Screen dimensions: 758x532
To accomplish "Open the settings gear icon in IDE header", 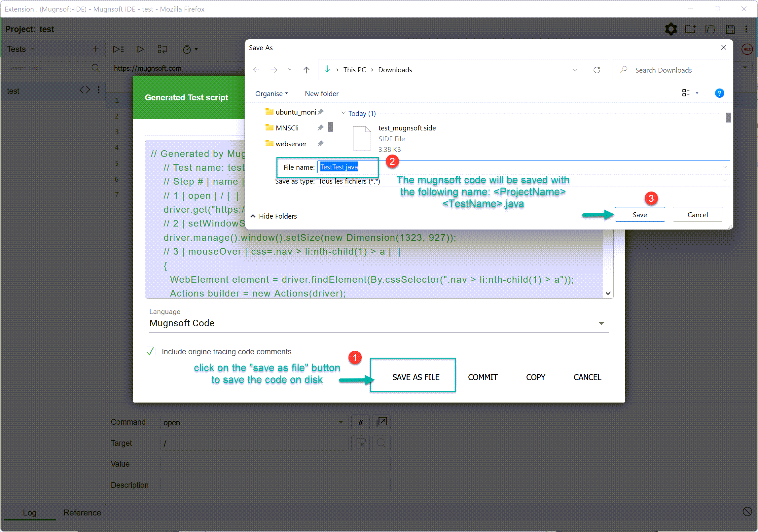I will pos(671,29).
